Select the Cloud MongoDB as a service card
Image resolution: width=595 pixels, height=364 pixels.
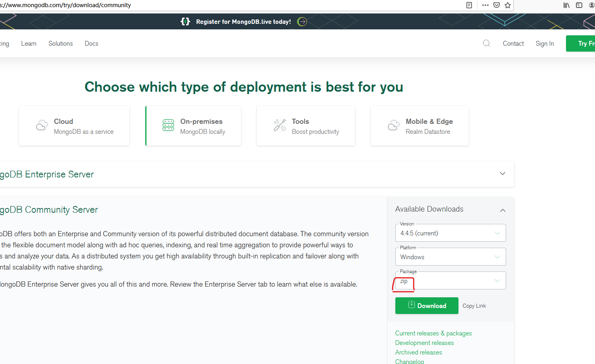click(x=74, y=126)
